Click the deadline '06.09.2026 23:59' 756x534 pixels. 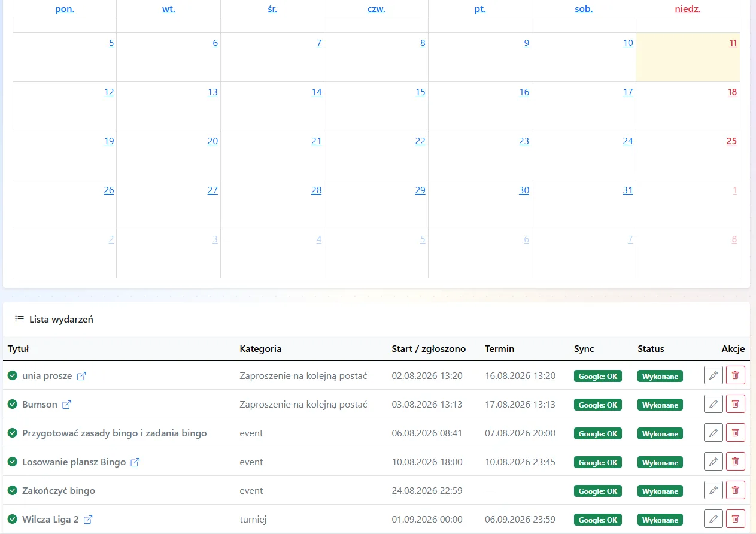520,520
